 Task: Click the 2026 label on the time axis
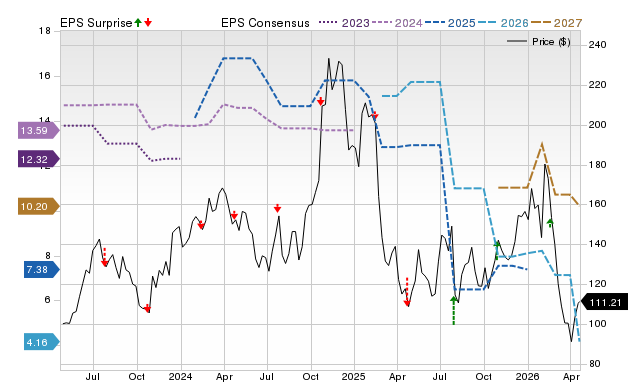click(x=527, y=376)
